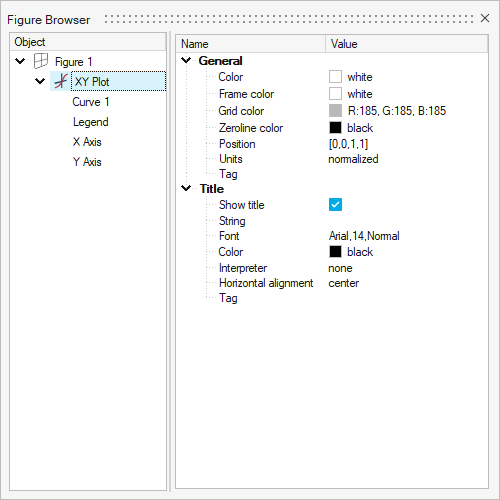Image resolution: width=500 pixels, height=500 pixels.
Task: Click the Show title property name
Action: [242, 205]
